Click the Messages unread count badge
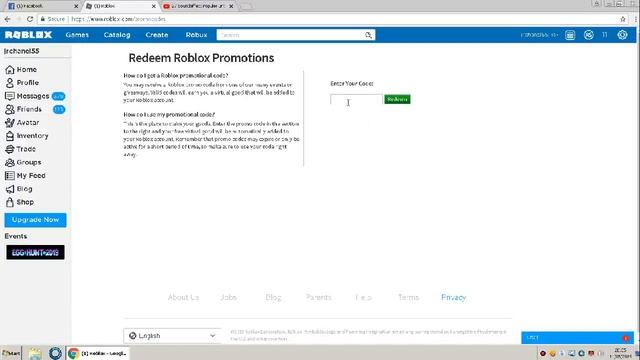The height and width of the screenshot is (360, 640). (x=58, y=96)
